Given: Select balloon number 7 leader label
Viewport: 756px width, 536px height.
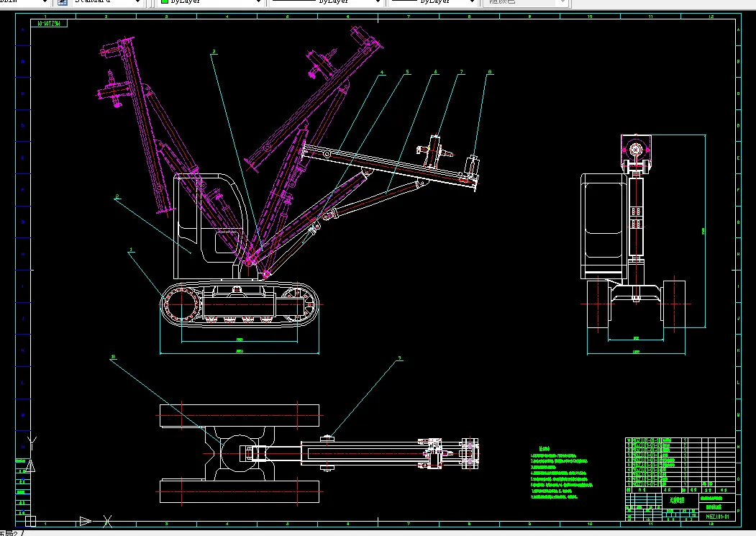Looking at the screenshot, I should (461, 72).
